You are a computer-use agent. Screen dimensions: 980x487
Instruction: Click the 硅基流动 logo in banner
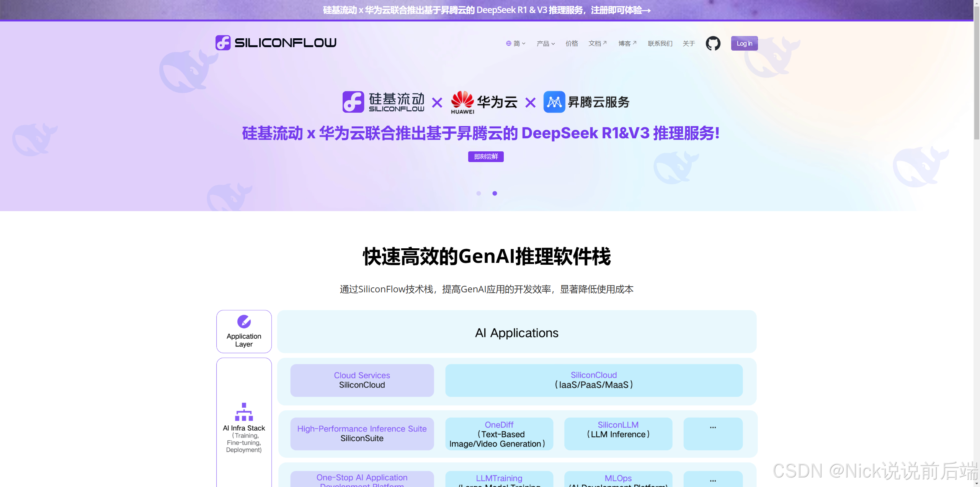383,102
